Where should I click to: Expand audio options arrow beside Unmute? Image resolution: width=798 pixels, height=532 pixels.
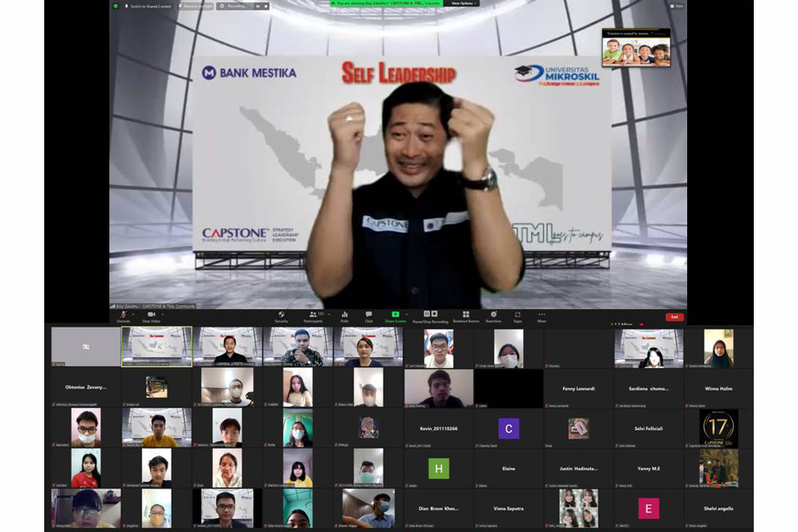pos(133,315)
